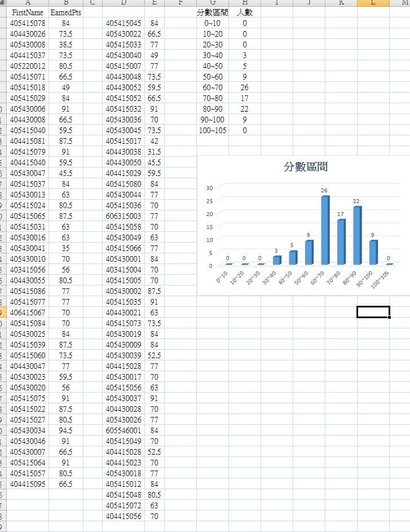Click the chart bar labeled 22
Screen dimensions: 410x532
[357, 235]
